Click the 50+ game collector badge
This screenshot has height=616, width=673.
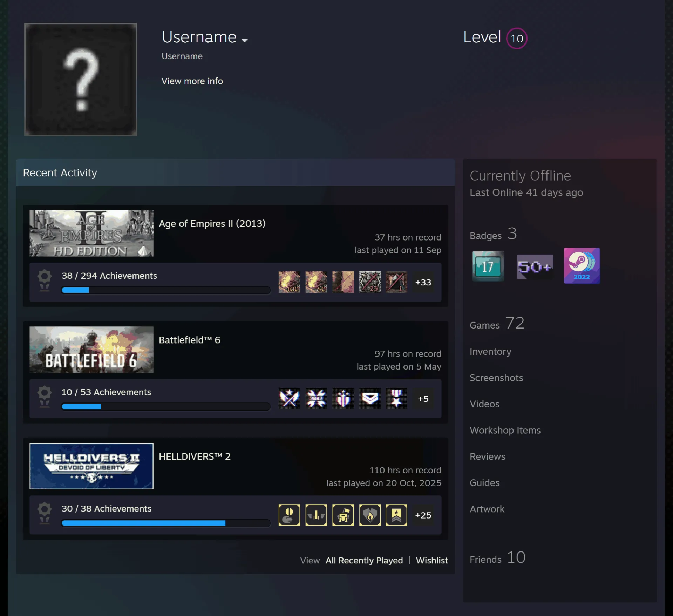535,267
